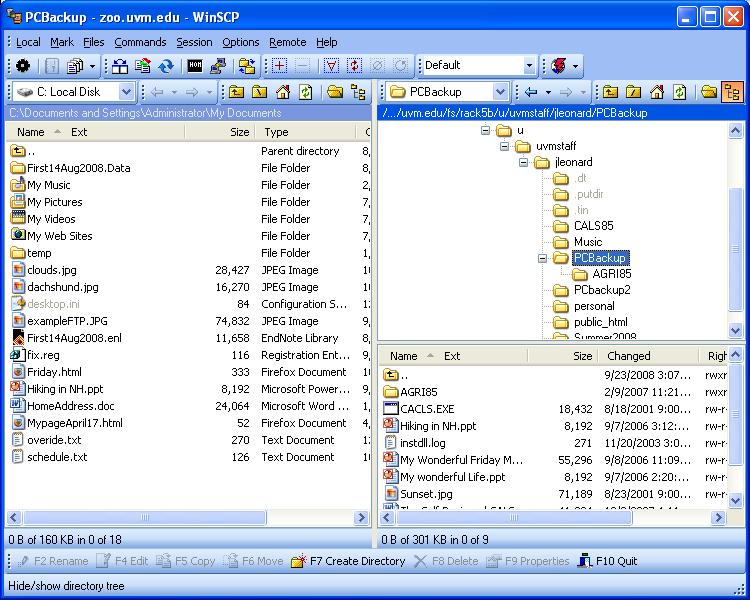
Task: Collapse the uvmstaff tree node
Action: tap(505, 146)
